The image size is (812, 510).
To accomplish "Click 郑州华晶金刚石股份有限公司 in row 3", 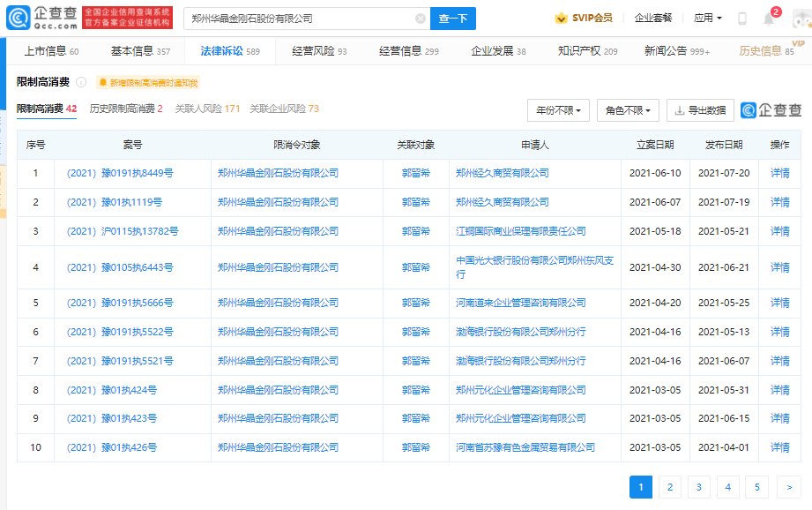I will pyautogui.click(x=278, y=231).
